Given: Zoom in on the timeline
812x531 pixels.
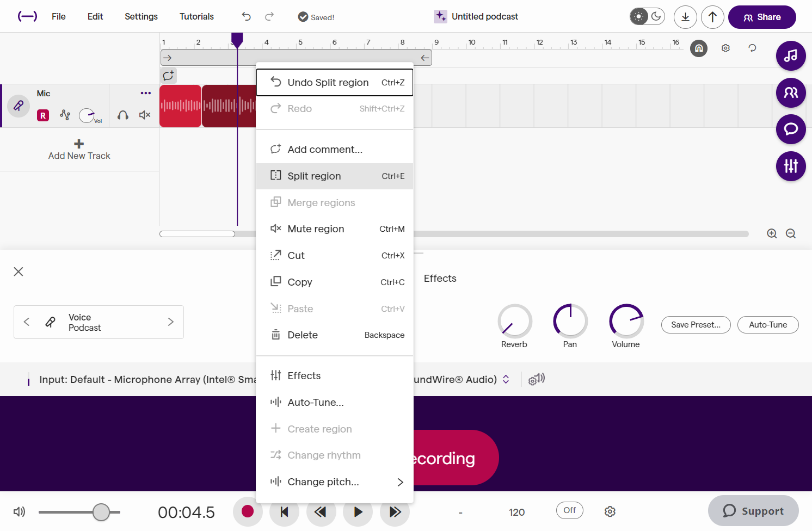Looking at the screenshot, I should [x=772, y=233].
